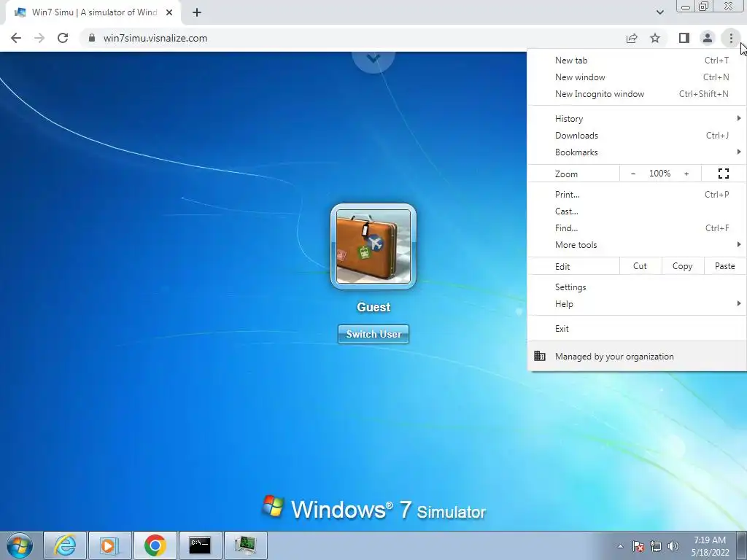The image size is (747, 560).
Task: Click the browser forward arrow
Action: pos(39,38)
